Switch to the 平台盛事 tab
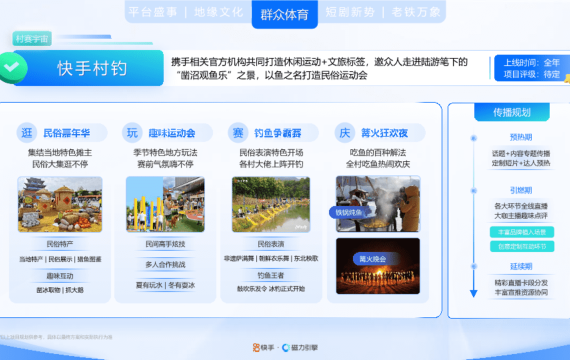This screenshot has width=570, height=360. [x=153, y=12]
